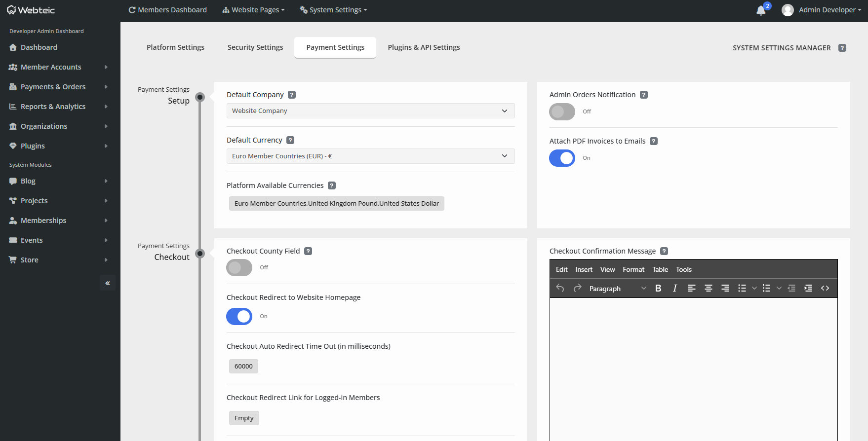Switch to the Platform Settings tab
Viewport: 868px width, 441px height.
tap(175, 47)
